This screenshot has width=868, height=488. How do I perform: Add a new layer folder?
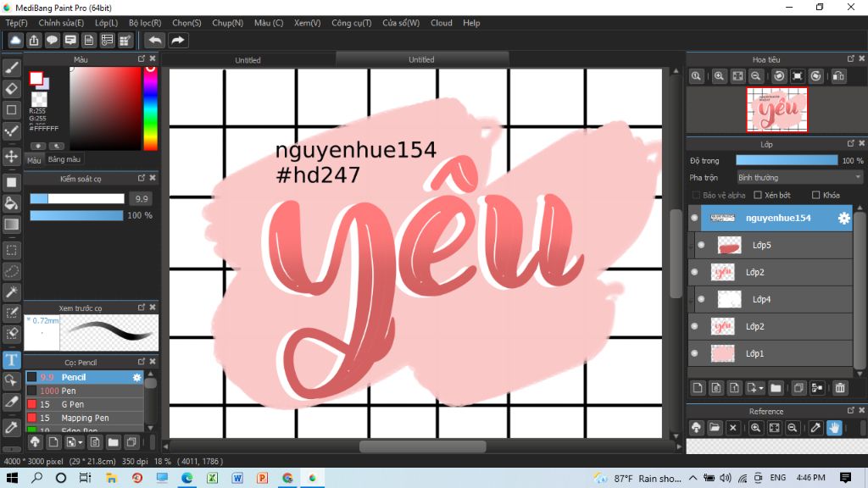776,388
